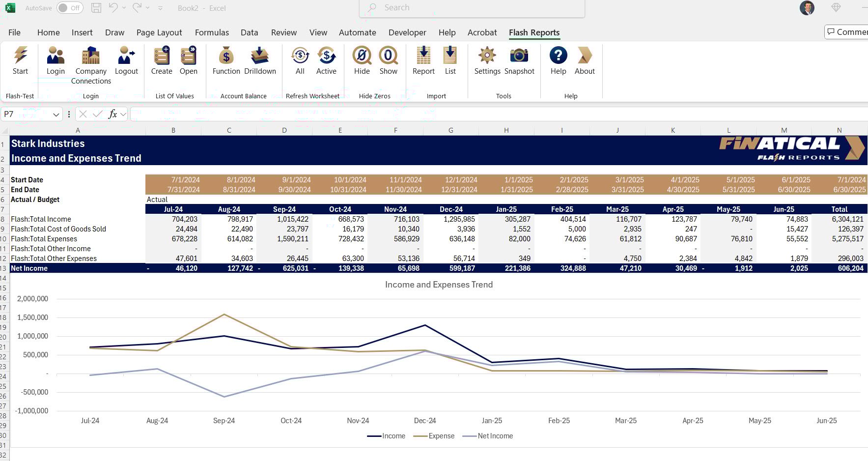868x461 pixels.
Task: Open Flash Reports Settings
Action: click(x=487, y=61)
